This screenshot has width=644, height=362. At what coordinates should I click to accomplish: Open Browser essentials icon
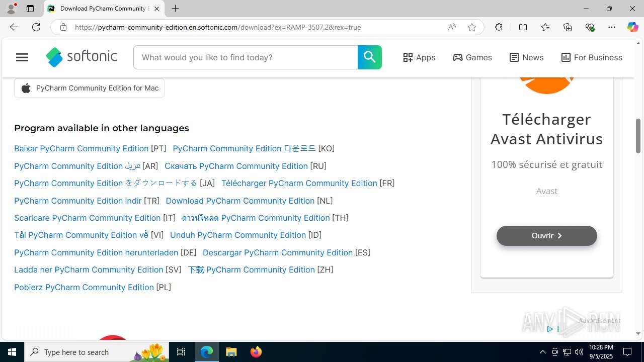tap(590, 27)
